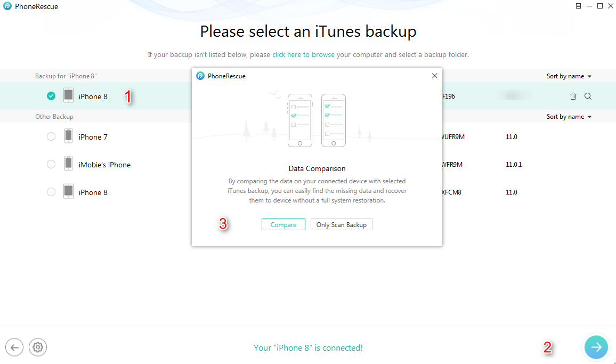Click device icon of iMobie's iPhone backup

tap(68, 164)
